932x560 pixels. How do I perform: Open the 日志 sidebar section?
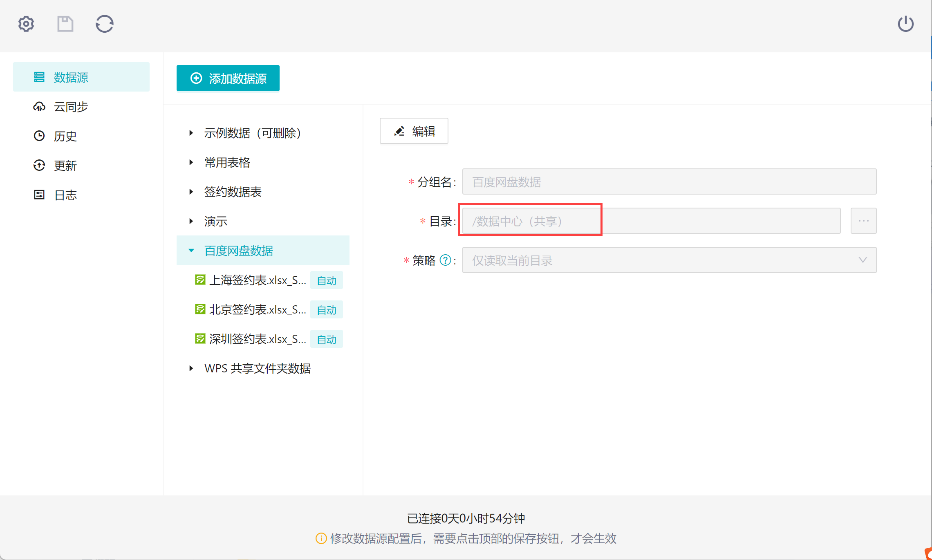pos(65,195)
